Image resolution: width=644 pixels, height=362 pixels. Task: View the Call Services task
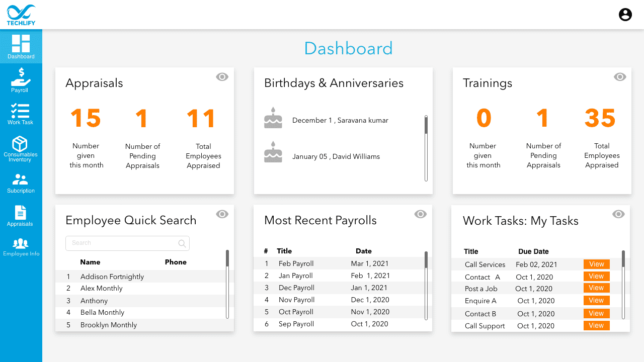pos(596,264)
